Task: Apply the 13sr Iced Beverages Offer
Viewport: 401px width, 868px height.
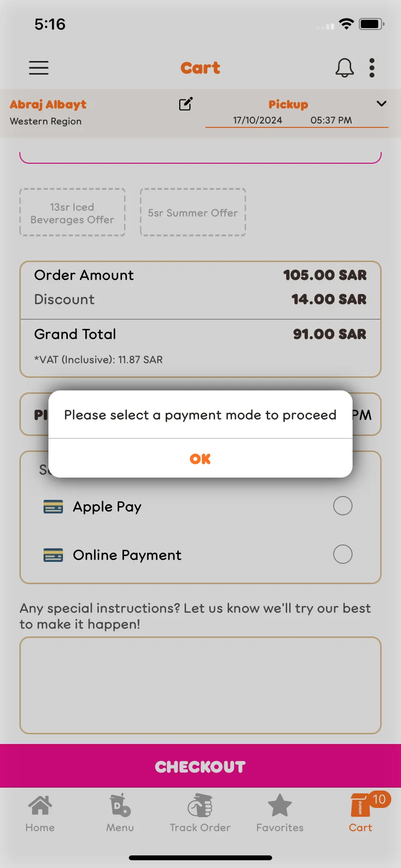Action: coord(72,213)
